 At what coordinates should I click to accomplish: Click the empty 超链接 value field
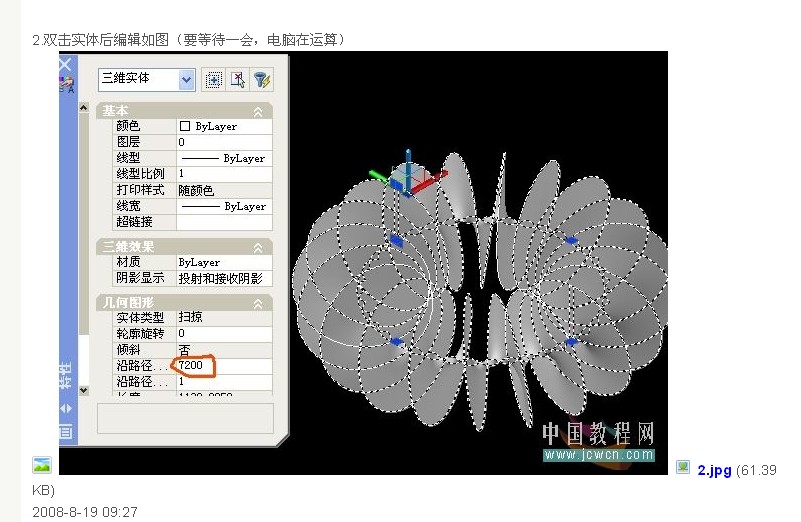[224, 222]
